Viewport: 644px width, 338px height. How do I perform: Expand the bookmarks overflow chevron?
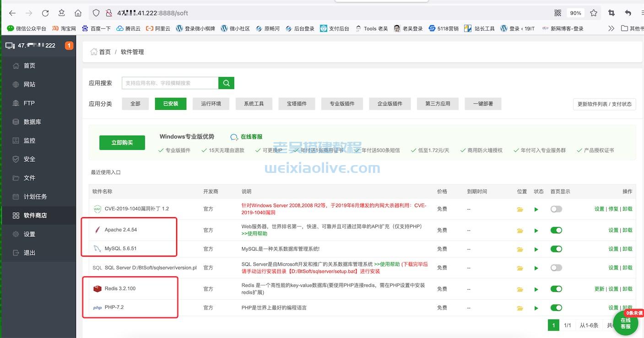611,28
